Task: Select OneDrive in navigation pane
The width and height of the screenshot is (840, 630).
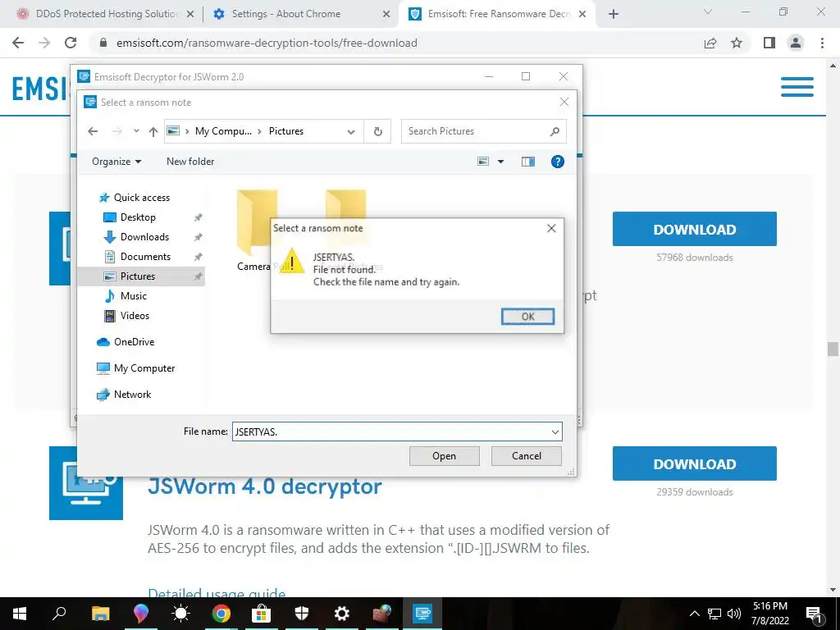Action: click(x=134, y=342)
